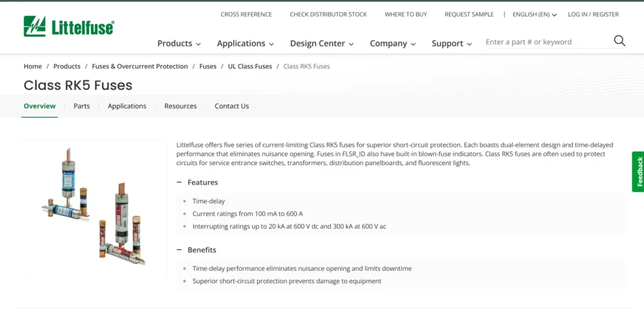Click the Time-delay feature bullet
The image size is (644, 309).
pyautogui.click(x=209, y=201)
